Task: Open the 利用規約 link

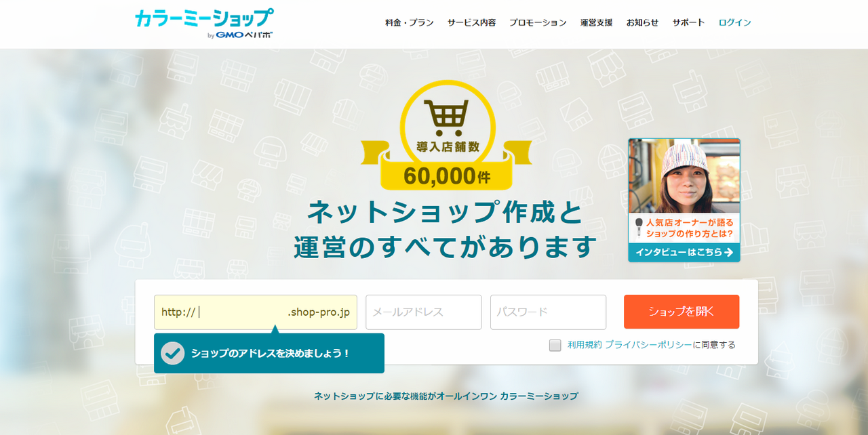Action: click(585, 345)
